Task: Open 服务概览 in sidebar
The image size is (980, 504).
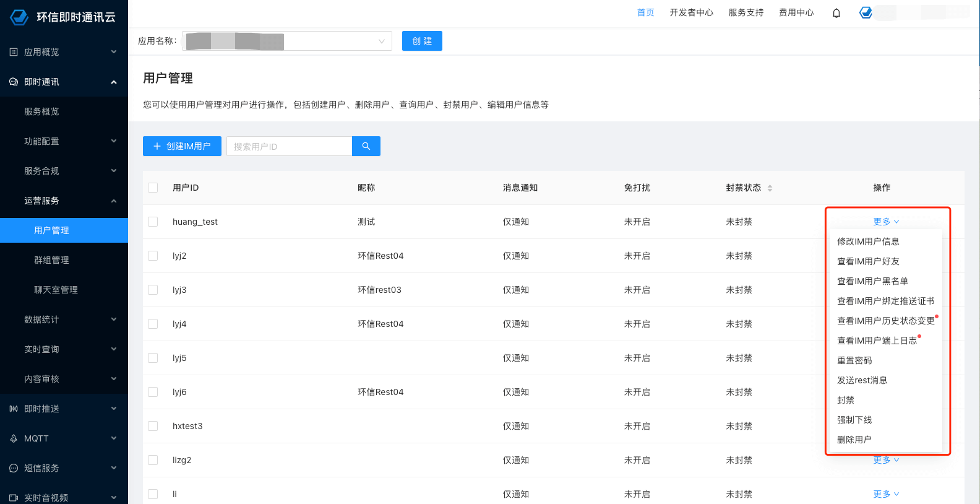Action: point(64,111)
